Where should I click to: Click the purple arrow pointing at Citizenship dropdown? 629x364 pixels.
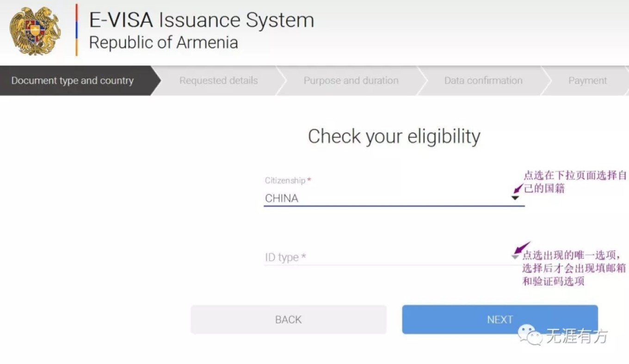click(x=518, y=188)
